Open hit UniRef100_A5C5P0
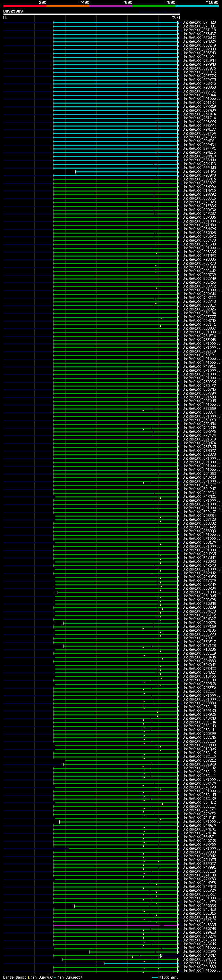222x980 pixels. pyautogui.click(x=199, y=951)
